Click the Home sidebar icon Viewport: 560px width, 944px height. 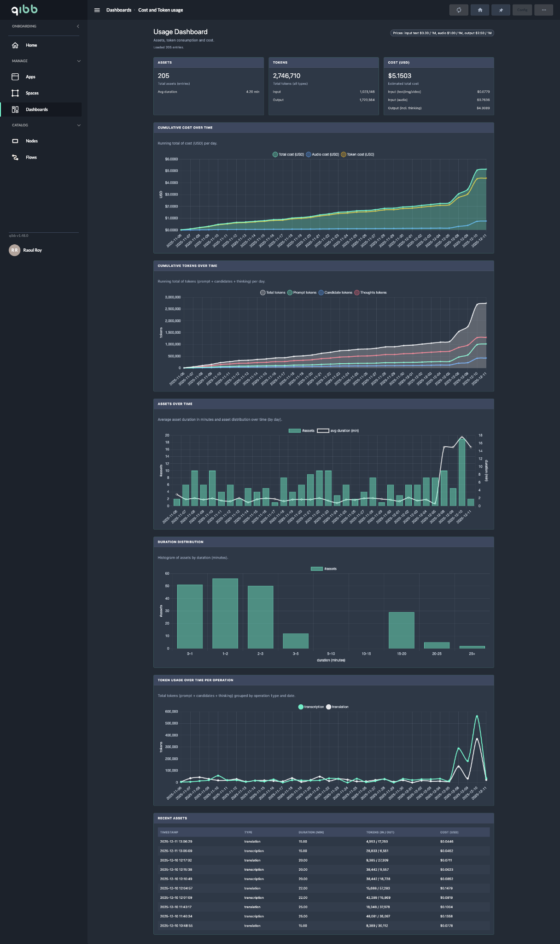tap(15, 45)
